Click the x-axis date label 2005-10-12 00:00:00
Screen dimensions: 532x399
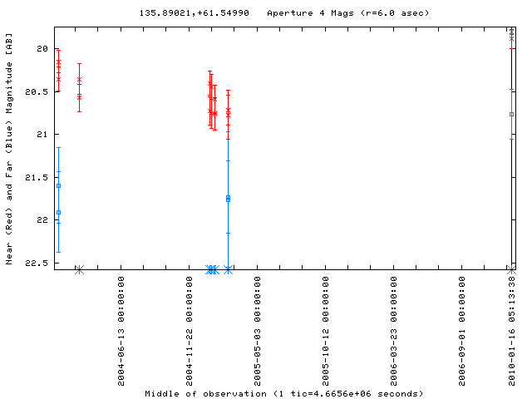[x=326, y=331]
